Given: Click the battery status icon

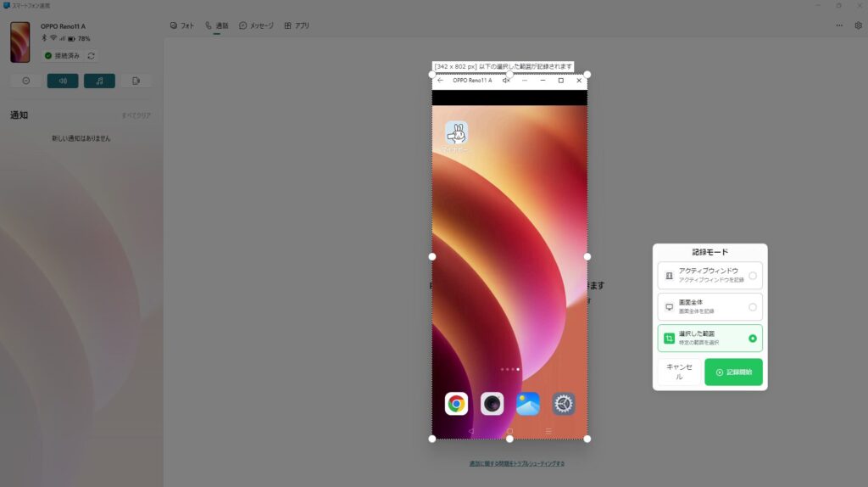Looking at the screenshot, I should click(x=71, y=39).
